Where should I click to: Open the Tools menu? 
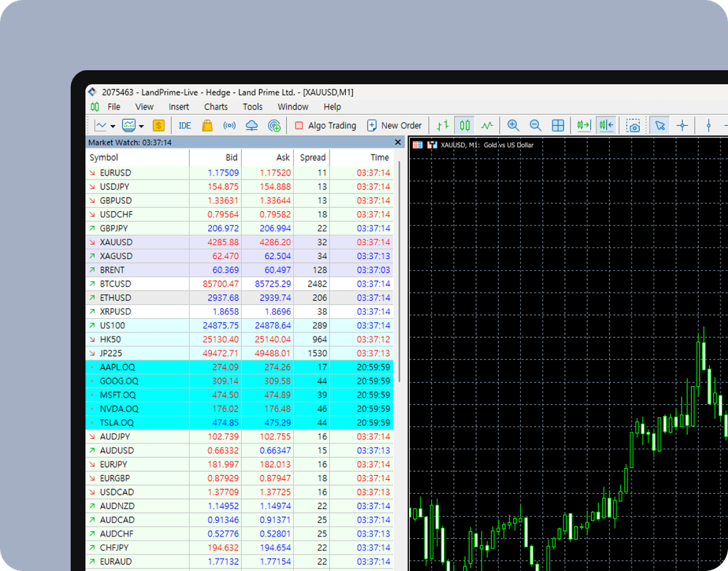252,107
